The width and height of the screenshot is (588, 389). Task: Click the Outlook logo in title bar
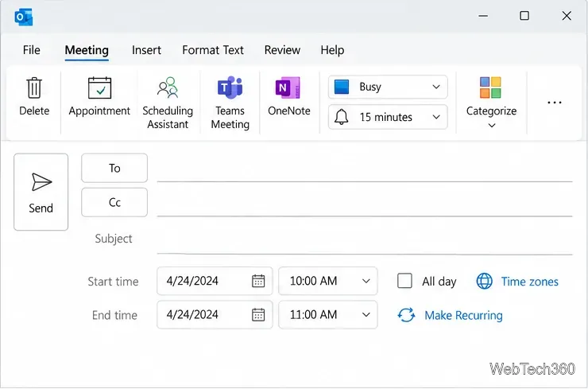click(x=24, y=18)
